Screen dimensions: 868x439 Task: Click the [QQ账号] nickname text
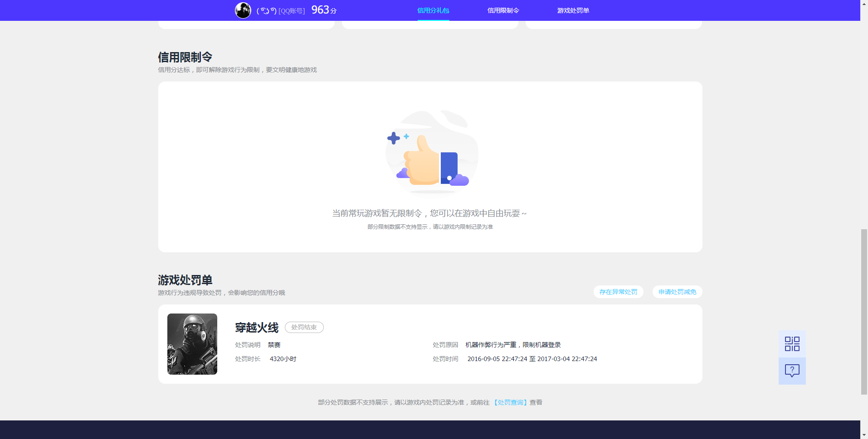click(292, 11)
